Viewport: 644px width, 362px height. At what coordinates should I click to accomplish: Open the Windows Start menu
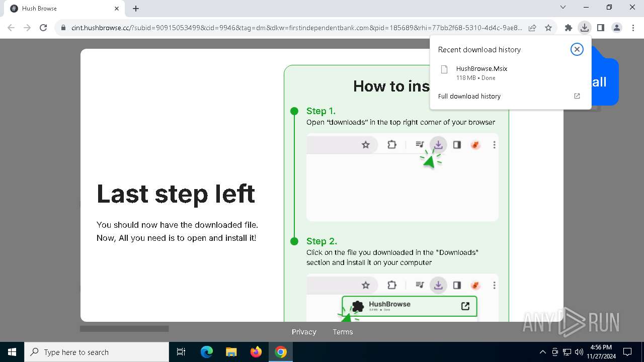12,352
